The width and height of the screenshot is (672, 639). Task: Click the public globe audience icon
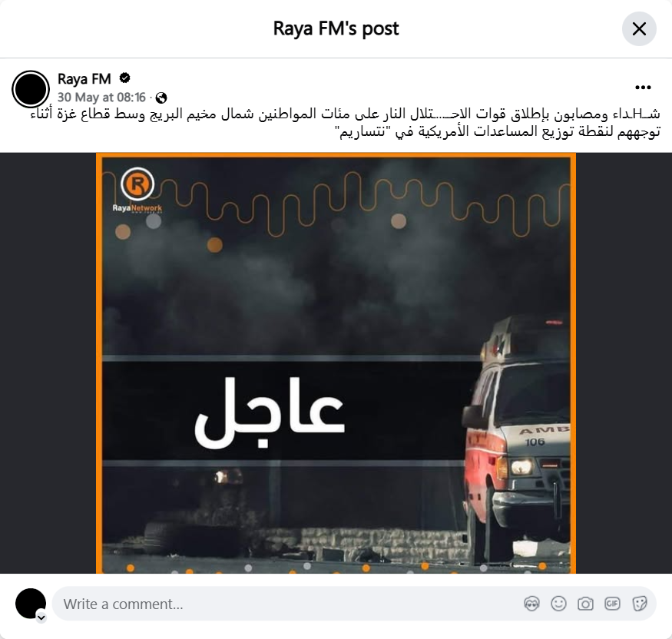click(161, 98)
